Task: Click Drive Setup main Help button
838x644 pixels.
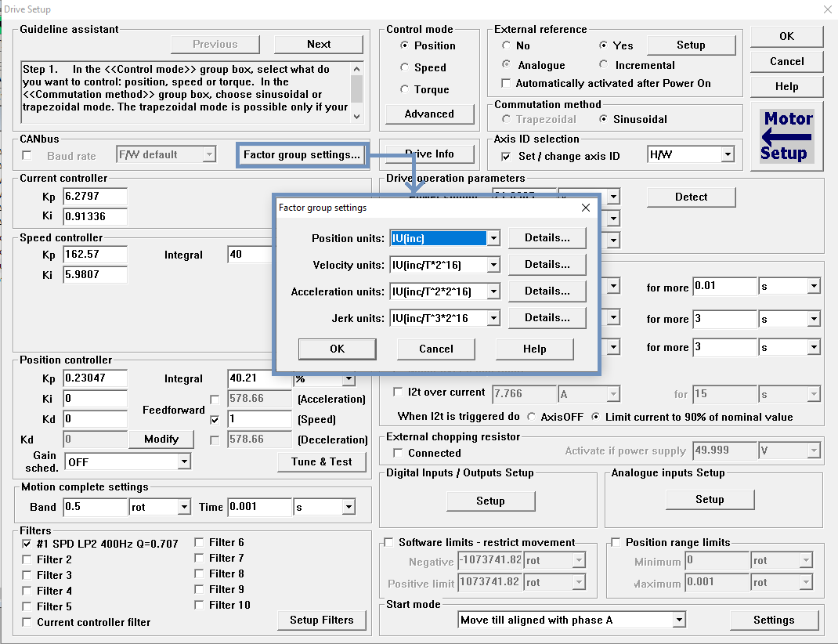Action: click(x=786, y=87)
